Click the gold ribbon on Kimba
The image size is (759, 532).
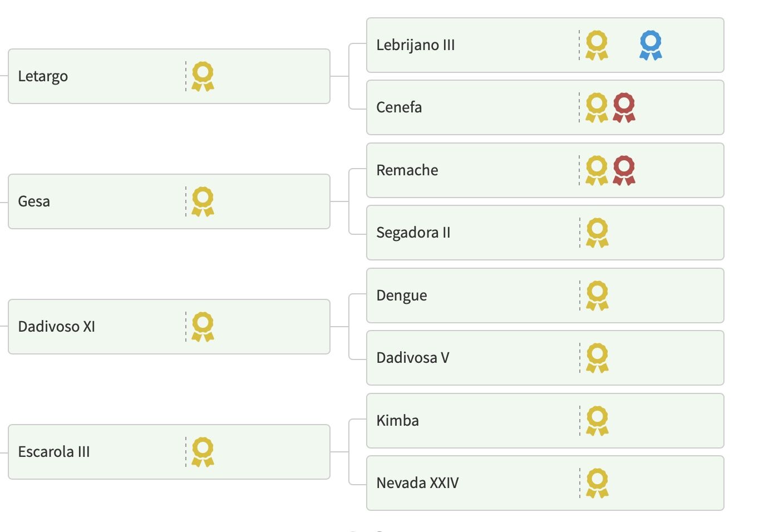(597, 421)
